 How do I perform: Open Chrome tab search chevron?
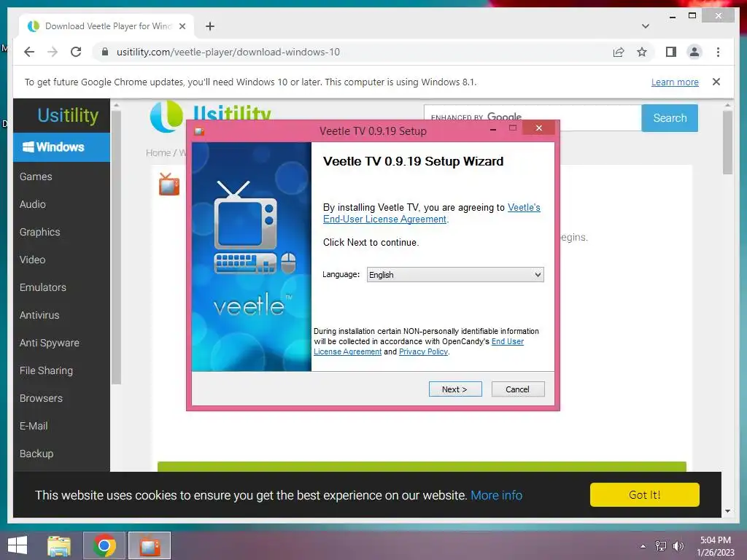click(646, 26)
